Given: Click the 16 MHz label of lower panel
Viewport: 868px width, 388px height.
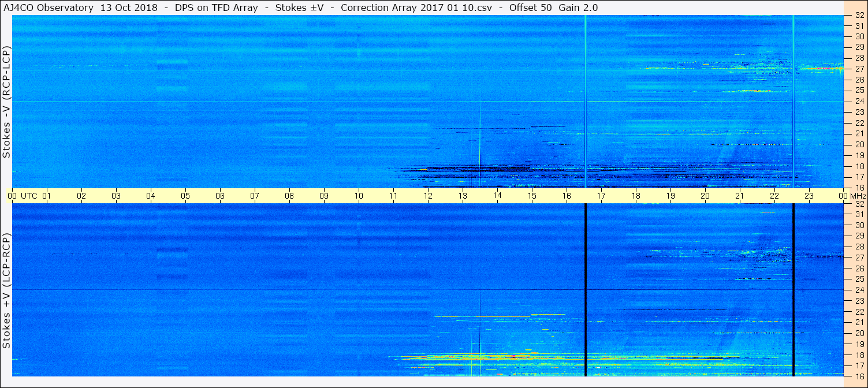Looking at the screenshot, I should pos(859,376).
